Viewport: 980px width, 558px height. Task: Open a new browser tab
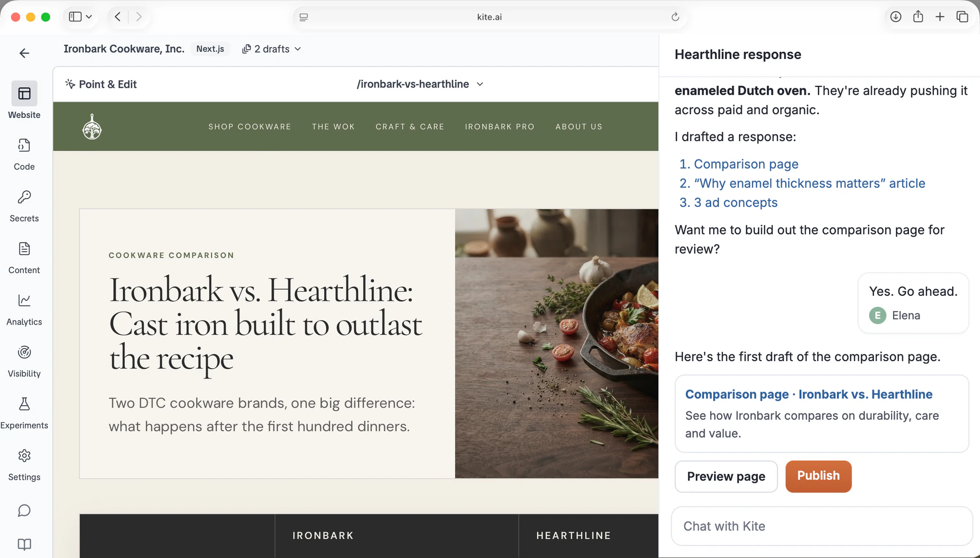tap(940, 17)
